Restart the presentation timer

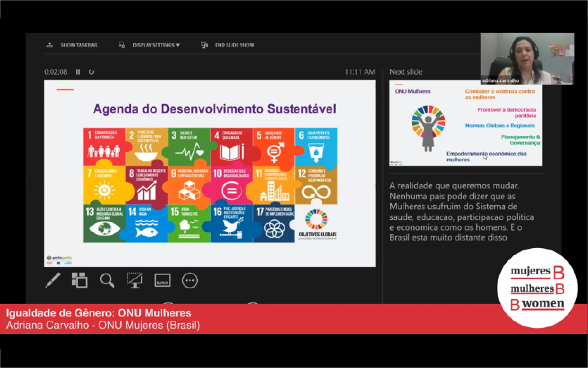pos(92,72)
